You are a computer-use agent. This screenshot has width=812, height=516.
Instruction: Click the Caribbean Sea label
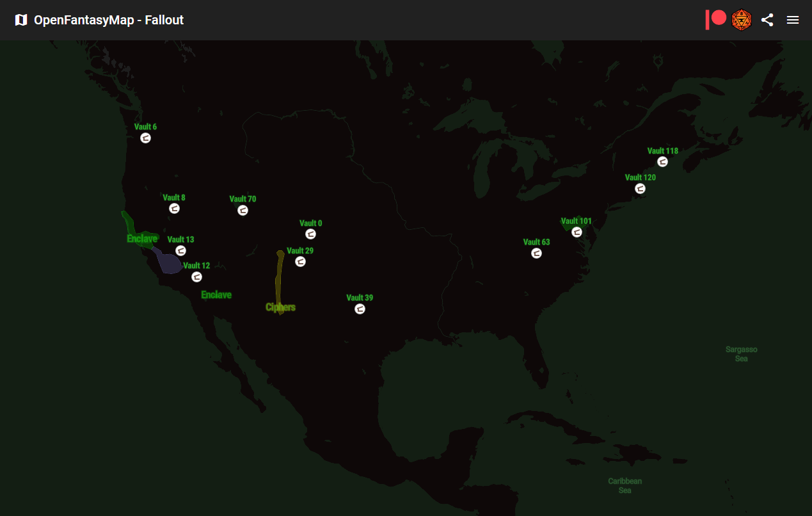pyautogui.click(x=625, y=486)
